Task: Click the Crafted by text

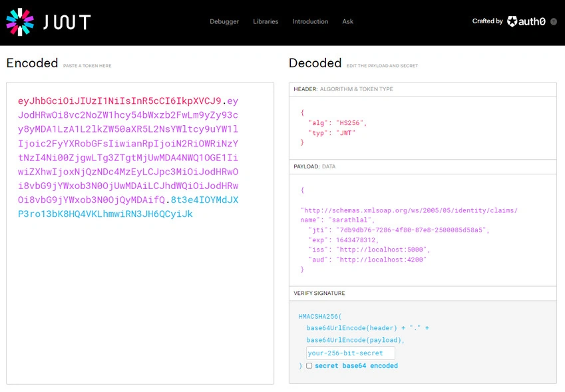Action: [487, 21]
